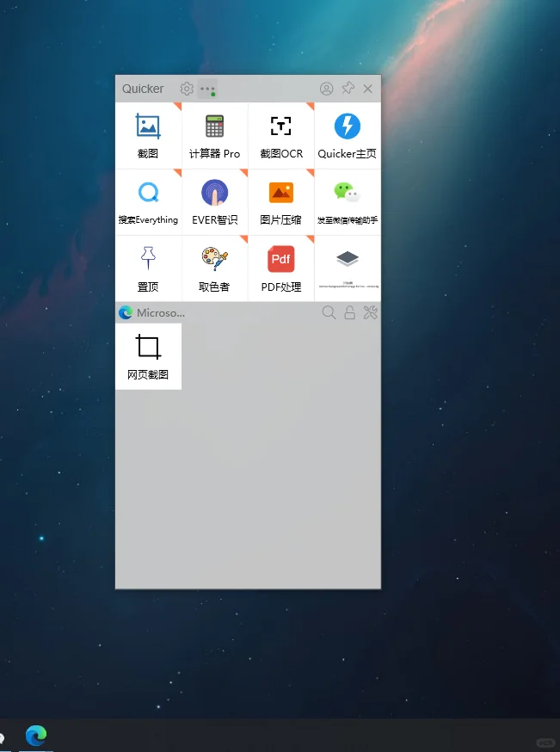The image size is (560, 752).
Task: Select 发至微信传输助手 WeChat action
Action: pyautogui.click(x=348, y=202)
